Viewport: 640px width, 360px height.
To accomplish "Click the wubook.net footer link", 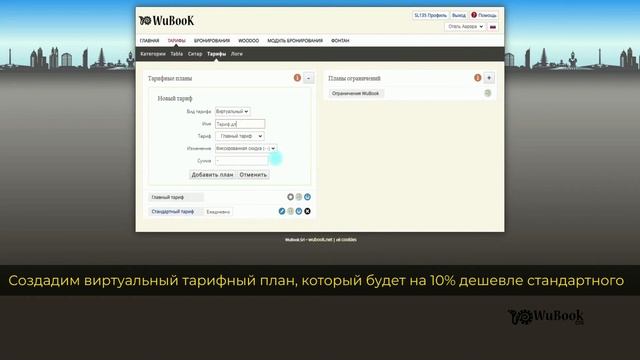I will click(x=320, y=240).
